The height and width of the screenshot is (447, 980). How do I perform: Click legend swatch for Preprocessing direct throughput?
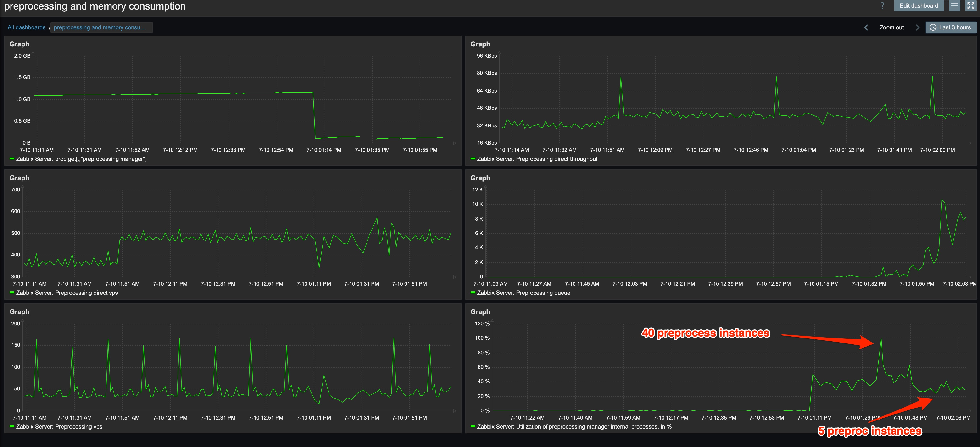pyautogui.click(x=473, y=159)
